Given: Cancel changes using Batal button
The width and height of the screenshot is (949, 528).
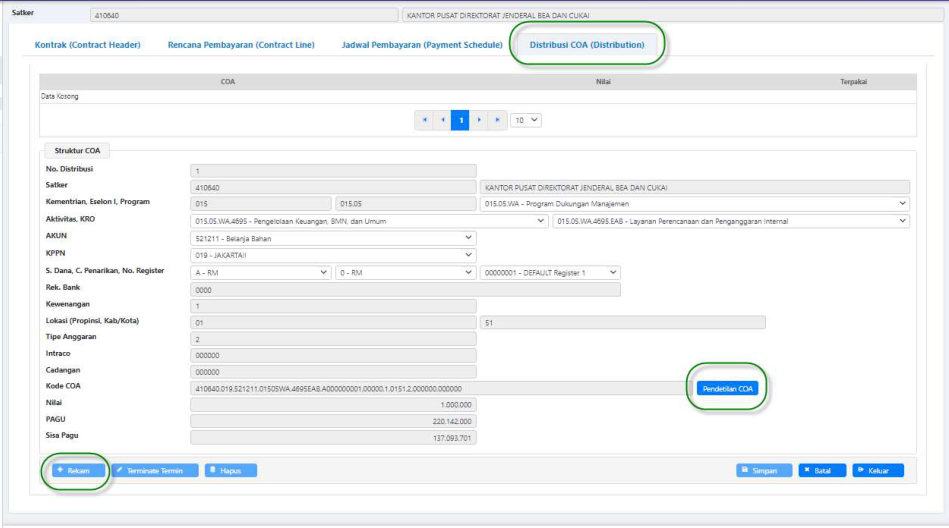Looking at the screenshot, I should (x=821, y=470).
